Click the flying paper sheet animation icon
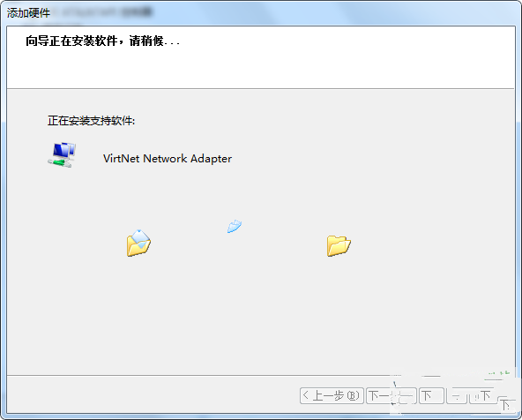 [x=235, y=226]
